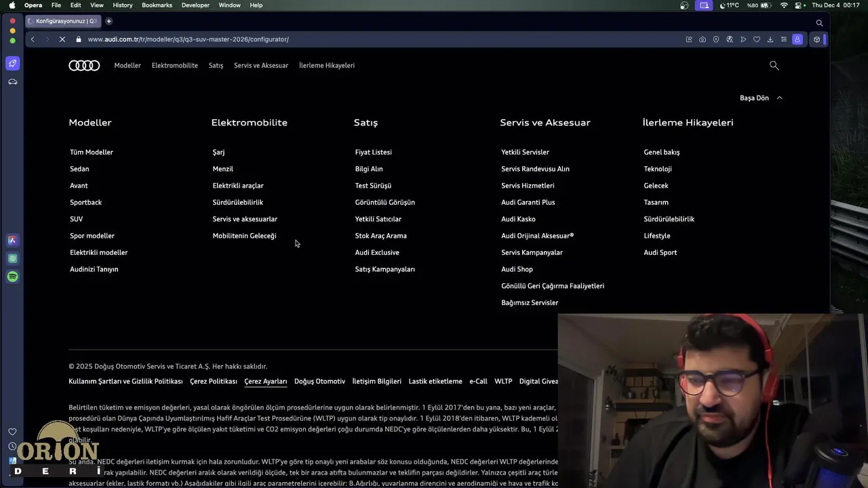Open the Audi Sport link
The height and width of the screenshot is (488, 868).
(660, 253)
